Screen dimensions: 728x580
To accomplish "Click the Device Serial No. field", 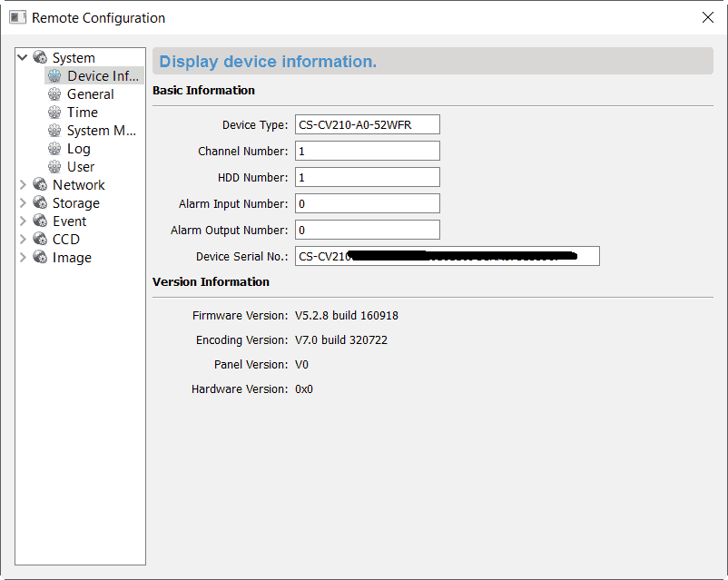I will click(447, 256).
